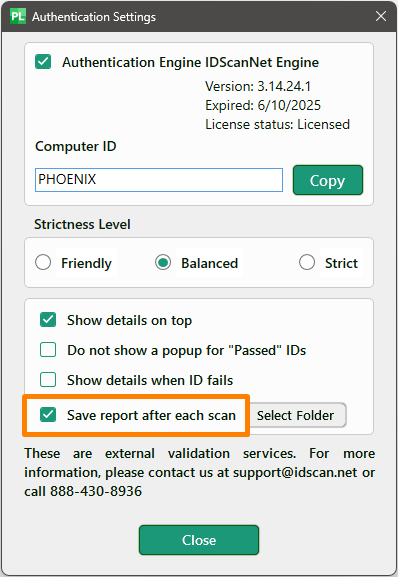Copy the Computer ID using the Copy button
Screen dimensions: 398x577
point(328,180)
